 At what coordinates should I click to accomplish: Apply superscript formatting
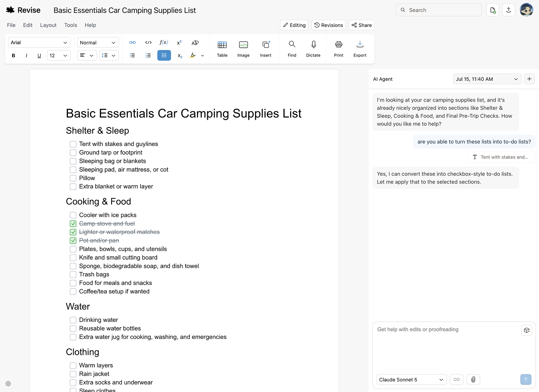[180, 42]
